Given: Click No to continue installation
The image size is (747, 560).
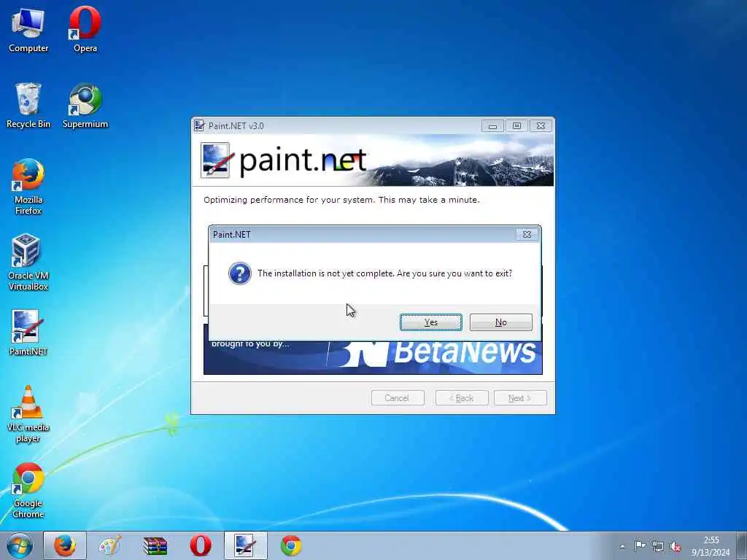Looking at the screenshot, I should [500, 322].
